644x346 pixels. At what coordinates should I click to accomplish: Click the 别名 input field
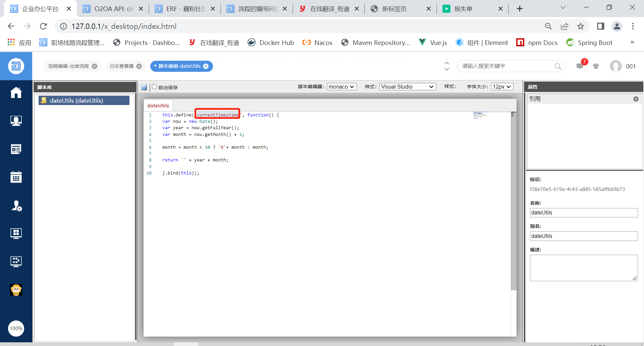pos(583,236)
